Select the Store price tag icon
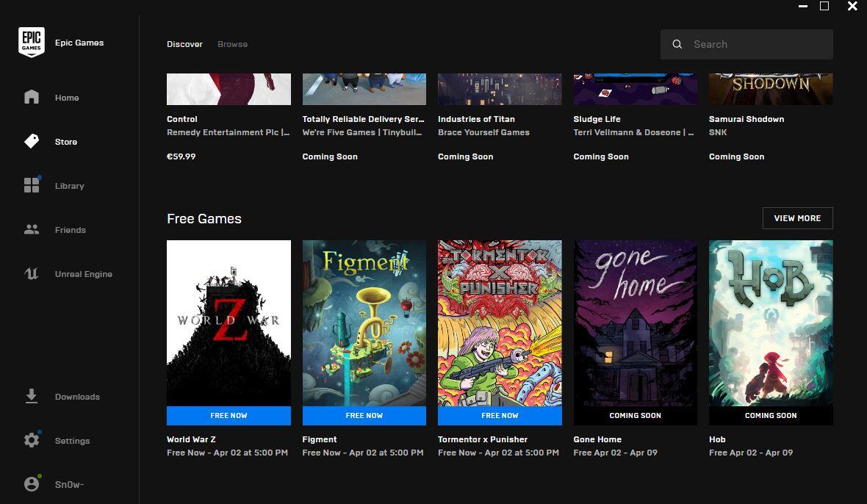This screenshot has height=504, width=867. pos(32,141)
